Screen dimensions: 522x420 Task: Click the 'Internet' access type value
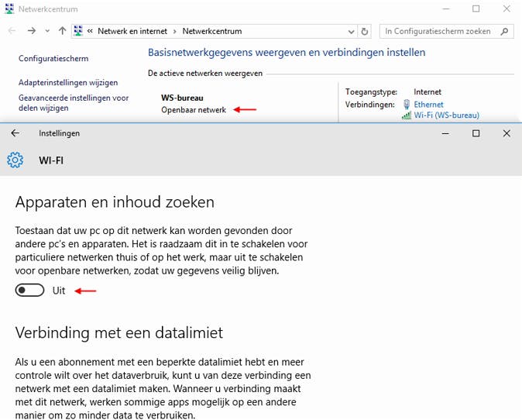coord(428,92)
